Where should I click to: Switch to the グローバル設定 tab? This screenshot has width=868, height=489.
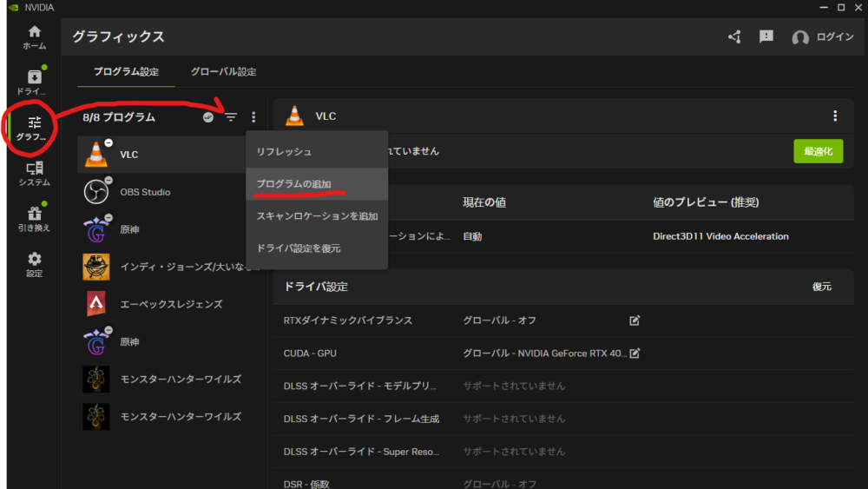tap(224, 71)
